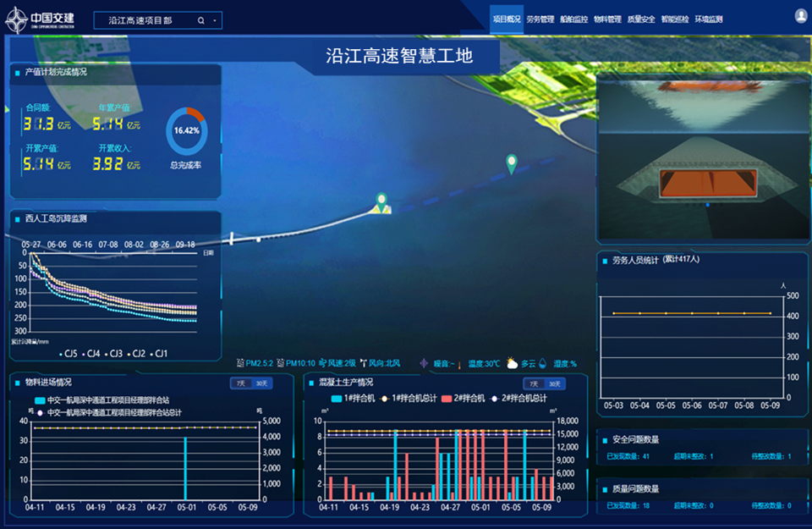Expand the project selector dropdown arrow
Screen dimensions: 812x529
click(215, 20)
